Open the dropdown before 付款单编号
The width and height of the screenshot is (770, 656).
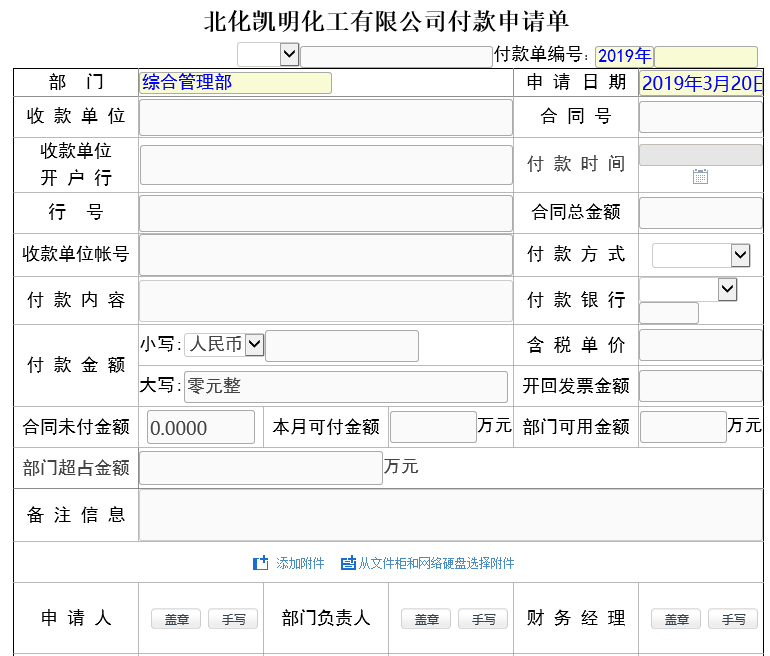point(268,55)
